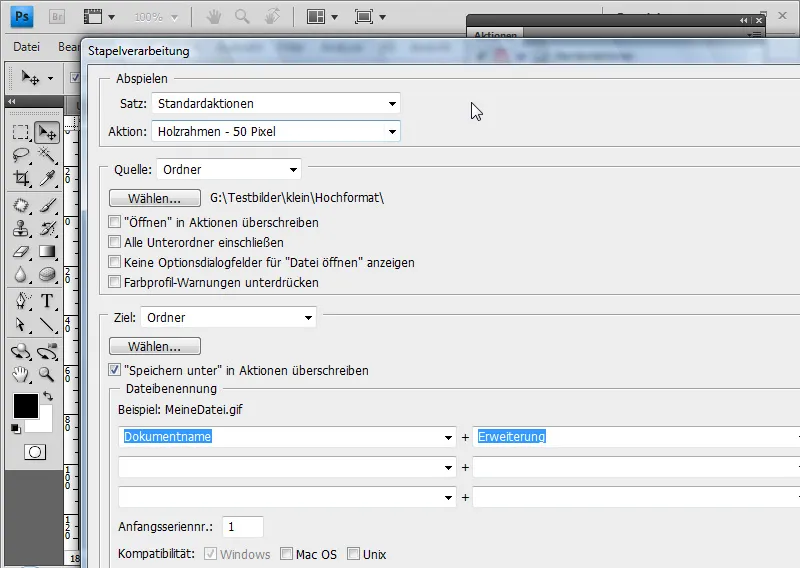Click the Anfangsseriennr. input field

pyautogui.click(x=243, y=527)
